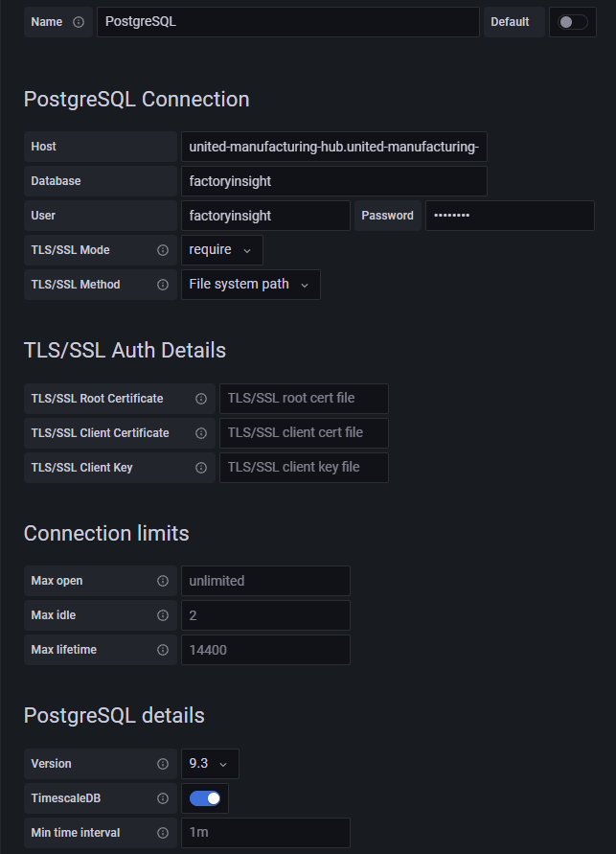Click info icon beside Max open

coord(163,581)
